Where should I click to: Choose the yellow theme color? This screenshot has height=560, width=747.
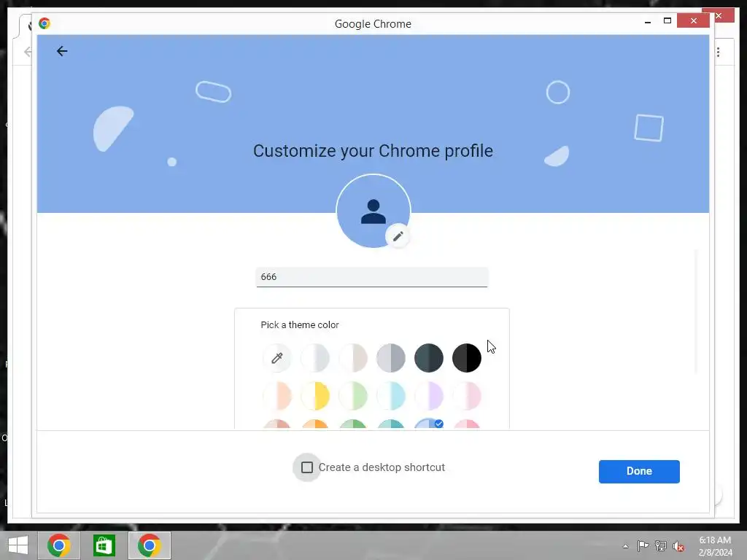(315, 396)
